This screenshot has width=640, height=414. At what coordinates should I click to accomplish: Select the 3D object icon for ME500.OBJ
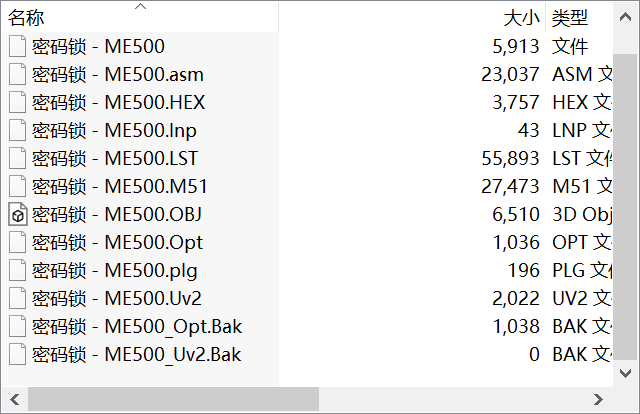coord(18,215)
